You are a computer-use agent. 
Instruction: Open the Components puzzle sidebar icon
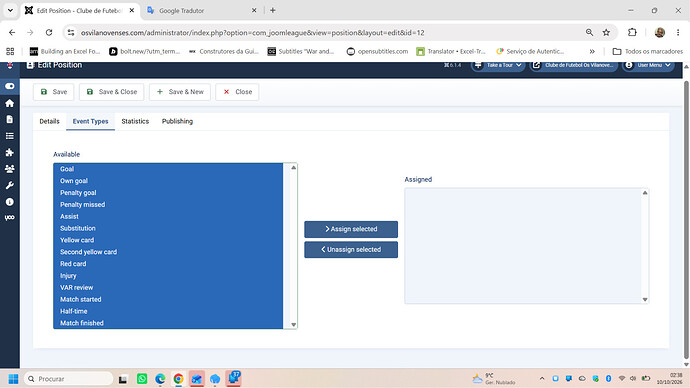pos(10,152)
